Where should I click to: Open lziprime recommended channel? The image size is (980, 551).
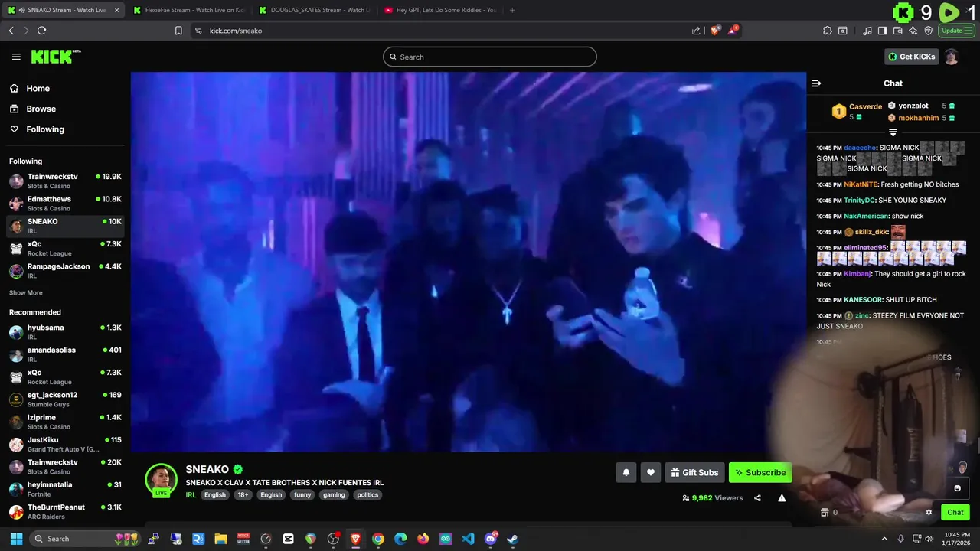click(65, 422)
